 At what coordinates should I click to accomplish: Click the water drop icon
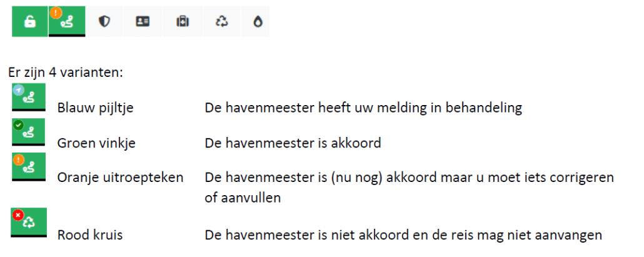tap(257, 22)
